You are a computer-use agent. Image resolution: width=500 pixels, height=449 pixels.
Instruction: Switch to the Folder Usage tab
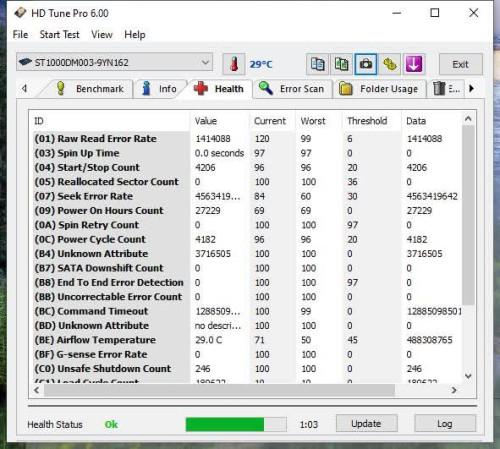(x=379, y=89)
